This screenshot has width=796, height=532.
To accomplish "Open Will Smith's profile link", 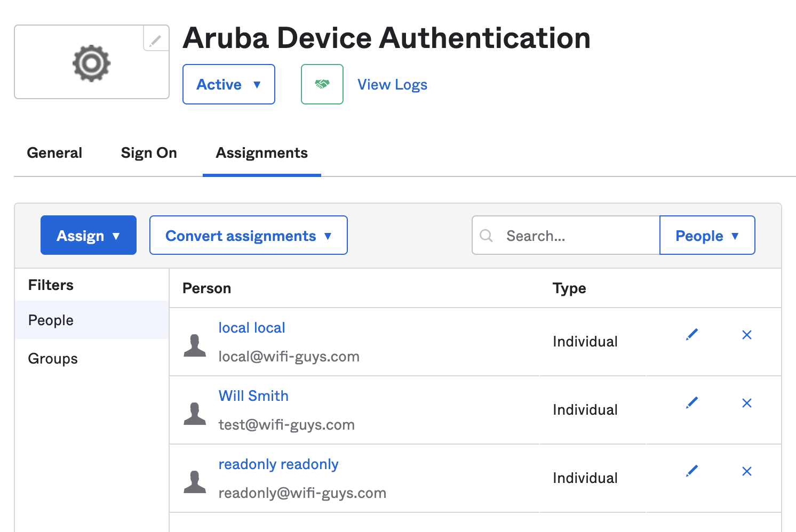I will 253,396.
